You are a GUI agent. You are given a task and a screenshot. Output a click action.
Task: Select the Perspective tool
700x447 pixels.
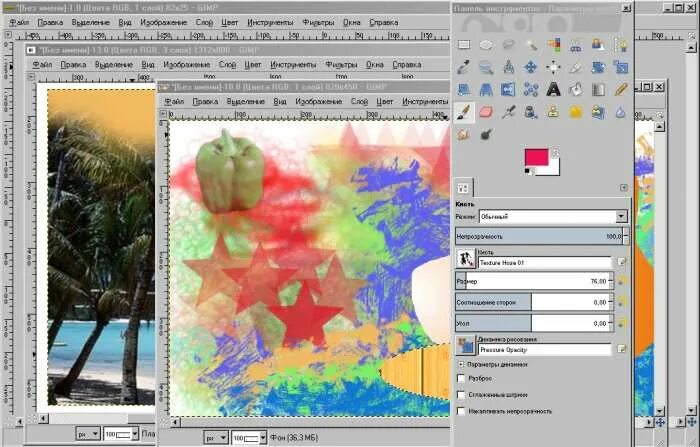pyautogui.click(x=486, y=89)
